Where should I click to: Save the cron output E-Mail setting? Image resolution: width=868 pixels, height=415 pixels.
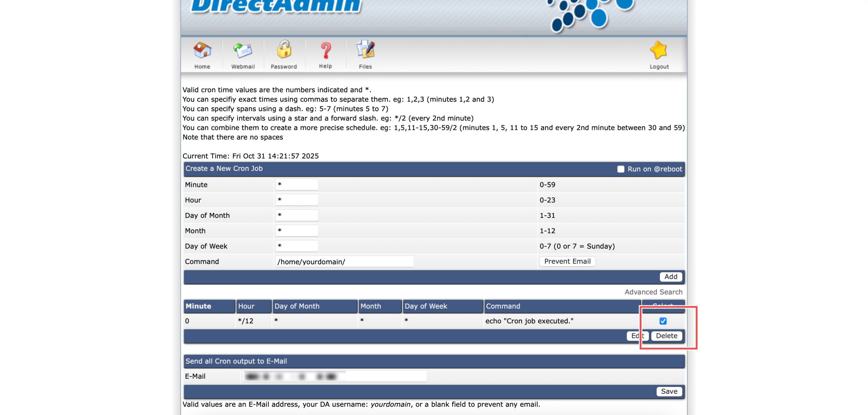point(669,391)
